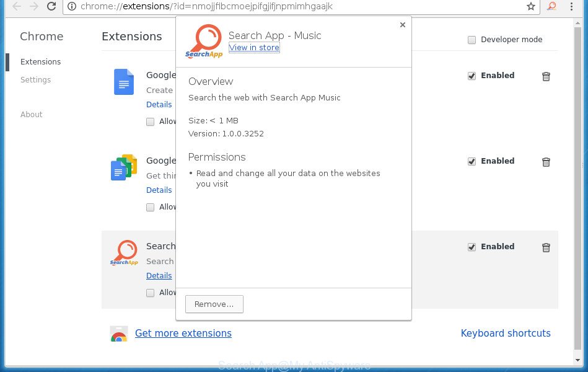Tick the Allow checkbox under second Google extension

tap(150, 207)
